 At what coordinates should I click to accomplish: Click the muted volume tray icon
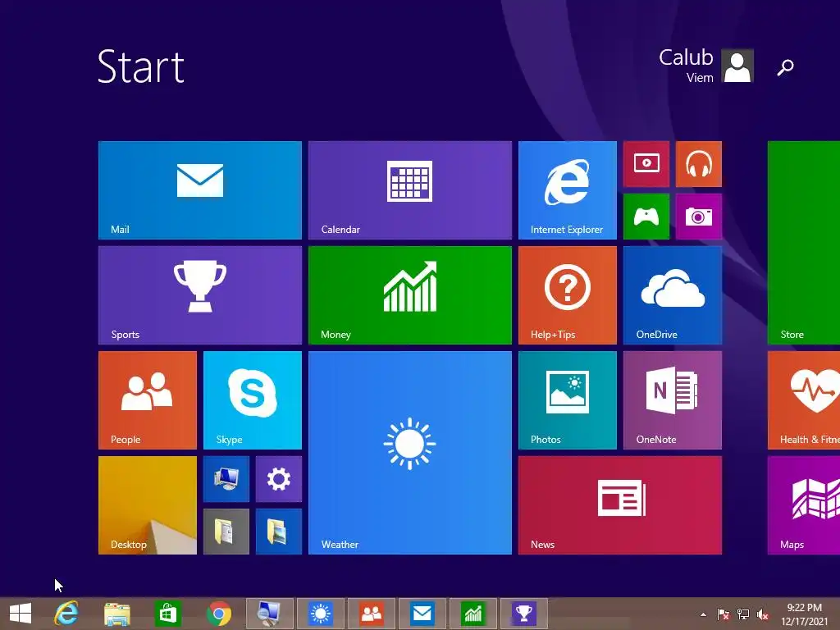pos(763,614)
